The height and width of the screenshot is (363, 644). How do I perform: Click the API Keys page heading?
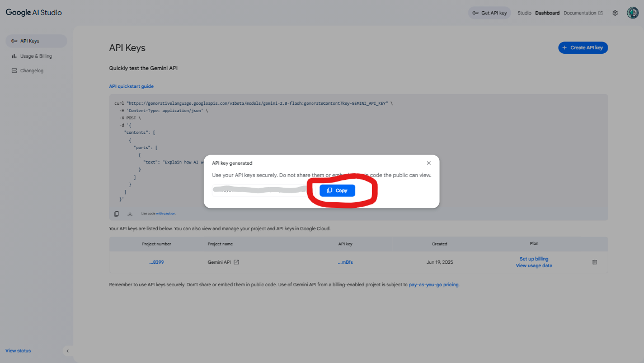127,48
